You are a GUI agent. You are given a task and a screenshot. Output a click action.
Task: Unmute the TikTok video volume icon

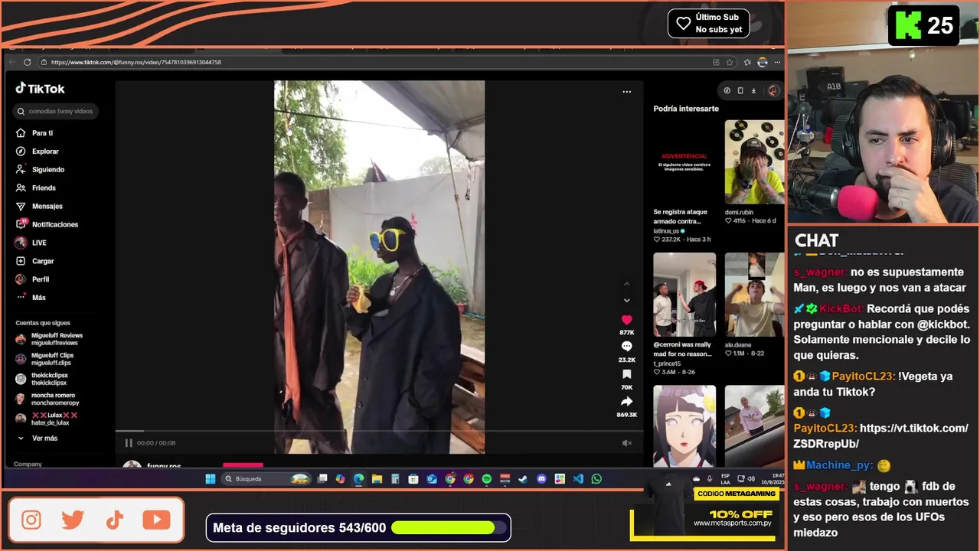tap(626, 443)
